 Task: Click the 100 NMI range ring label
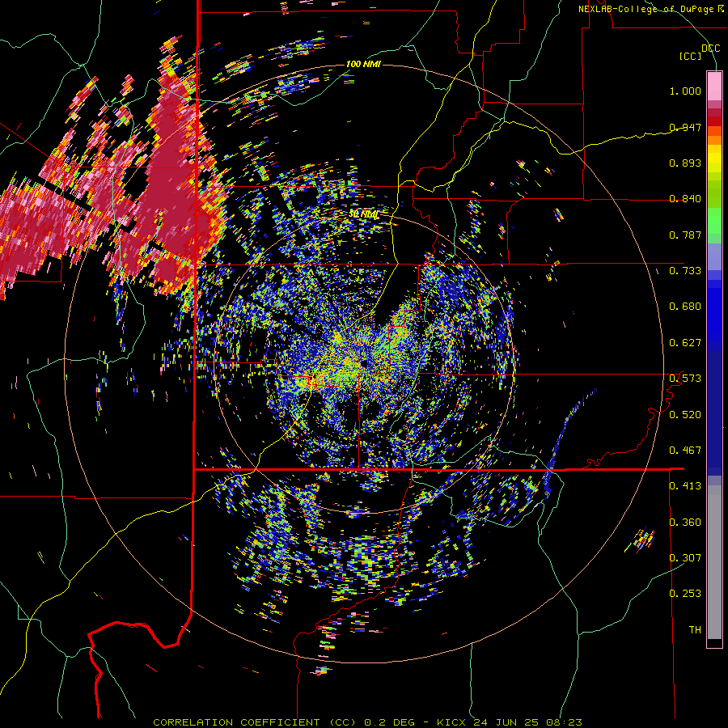pos(363,64)
